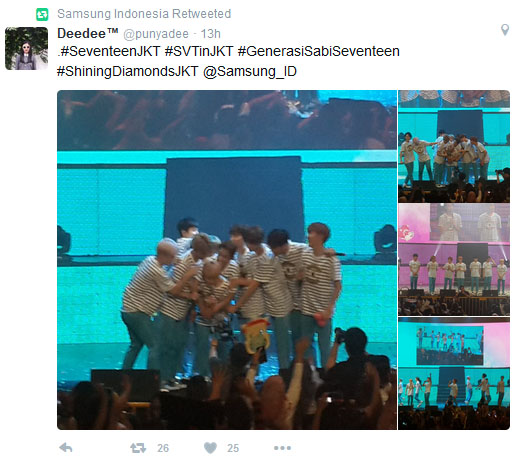The width and height of the screenshot is (520, 462).
Task: Open the pink-lit stage lineup photo
Action: (x=454, y=260)
